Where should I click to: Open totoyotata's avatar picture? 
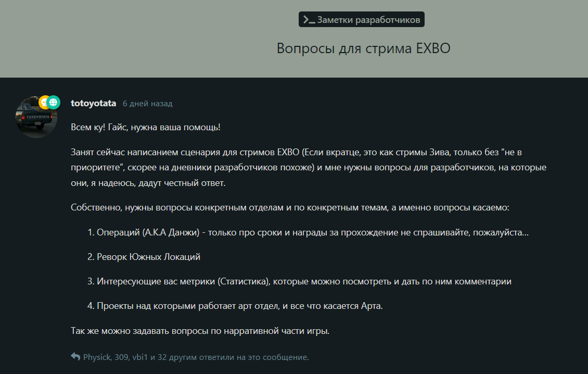click(36, 117)
